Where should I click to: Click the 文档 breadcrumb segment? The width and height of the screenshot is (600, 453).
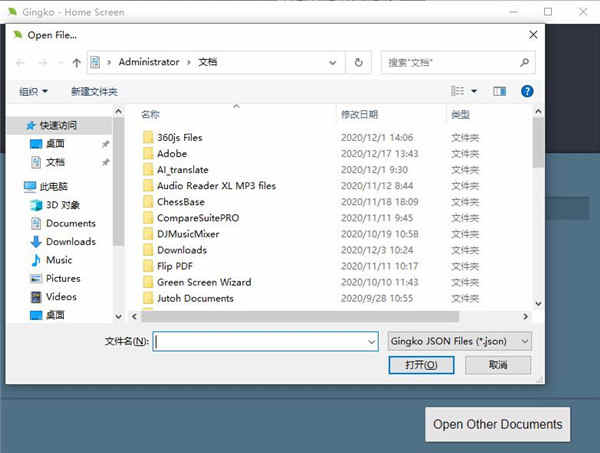pos(208,62)
